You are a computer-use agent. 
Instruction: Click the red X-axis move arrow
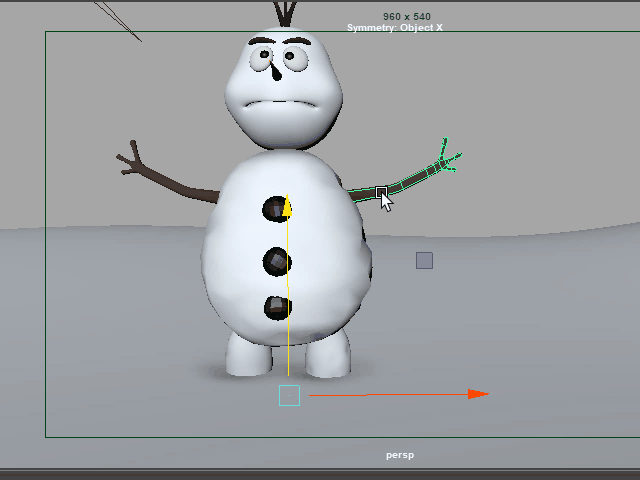(x=476, y=394)
